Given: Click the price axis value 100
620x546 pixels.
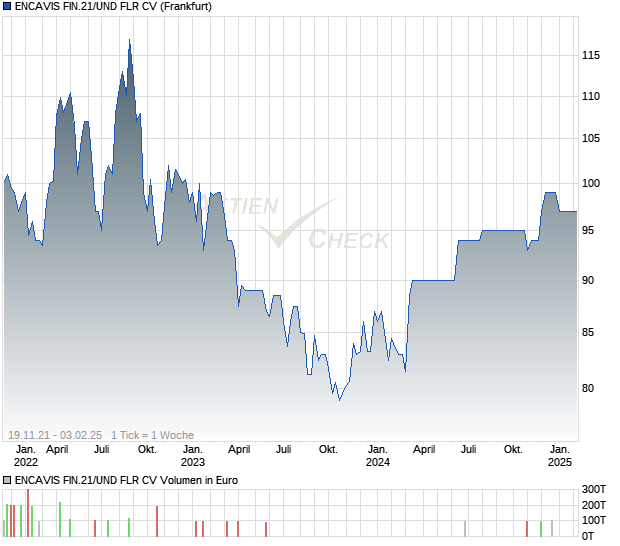Looking at the screenshot, I should click(x=591, y=183).
